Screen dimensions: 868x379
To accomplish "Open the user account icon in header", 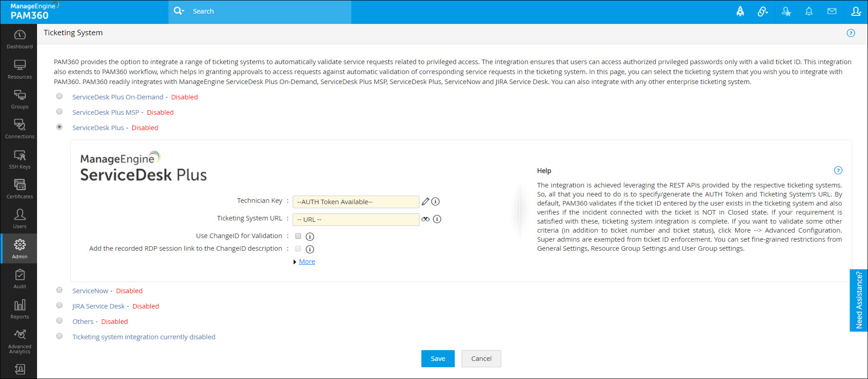I will pyautogui.click(x=856, y=12).
